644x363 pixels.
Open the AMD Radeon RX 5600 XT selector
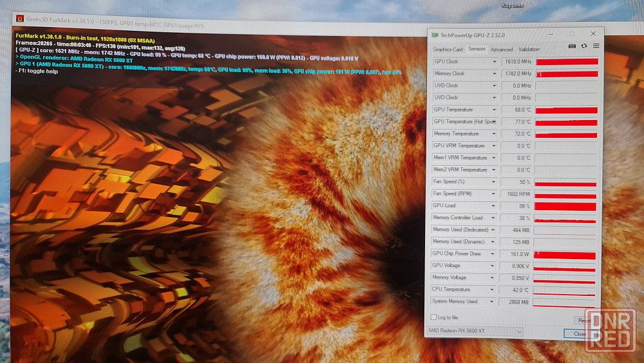[x=475, y=331]
